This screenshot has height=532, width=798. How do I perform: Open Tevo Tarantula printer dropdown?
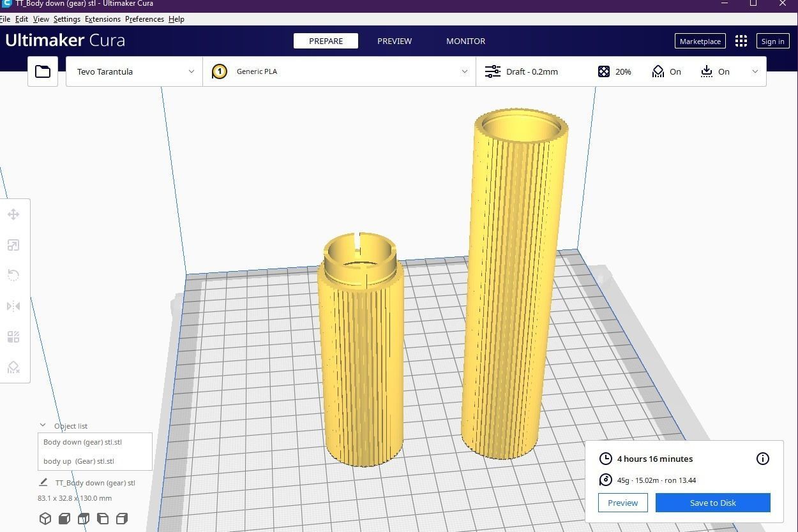(x=134, y=71)
